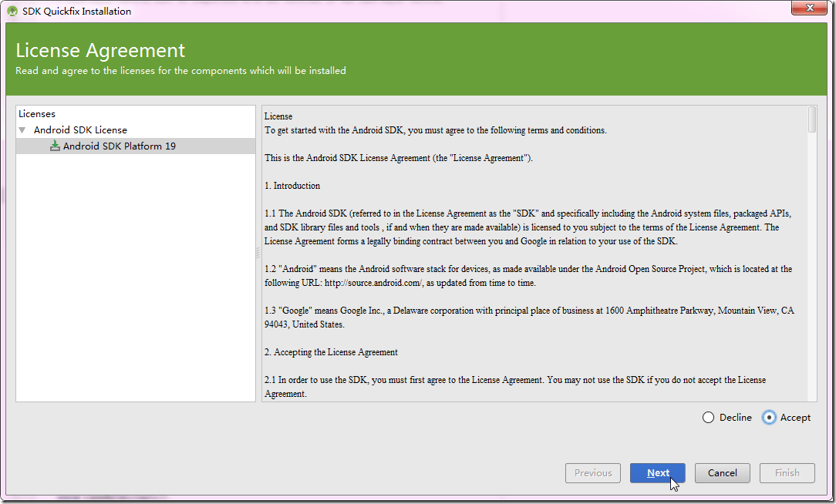Click the '2. Accepting the License Agreement' heading
The image size is (836, 504).
coord(331,352)
